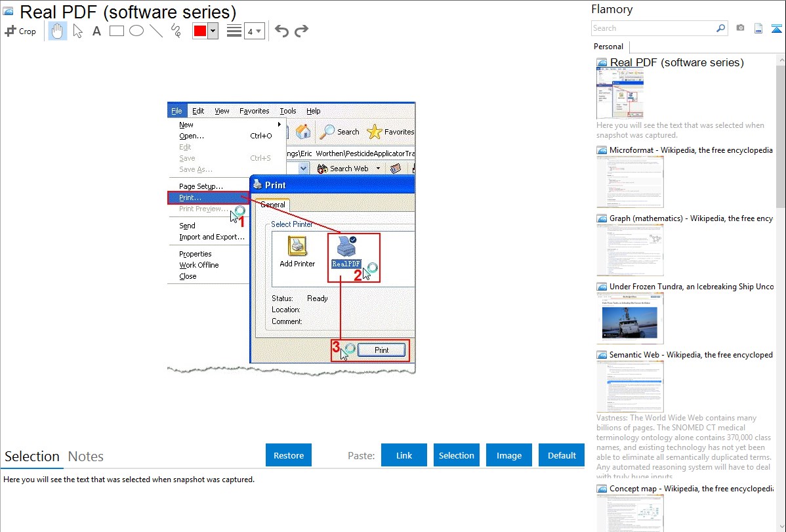Click the red color swatch
Viewport: 786px width, 532px height.
[200, 31]
